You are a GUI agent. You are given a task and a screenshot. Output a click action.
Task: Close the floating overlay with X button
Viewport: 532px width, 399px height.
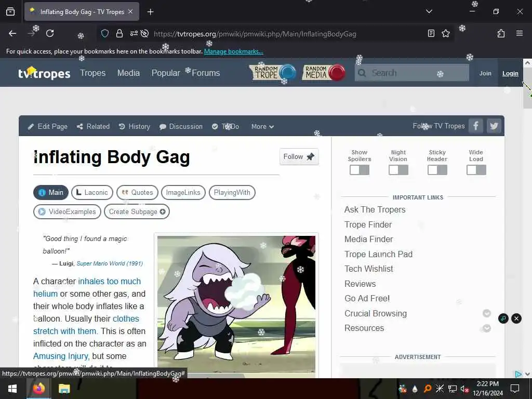516,318
